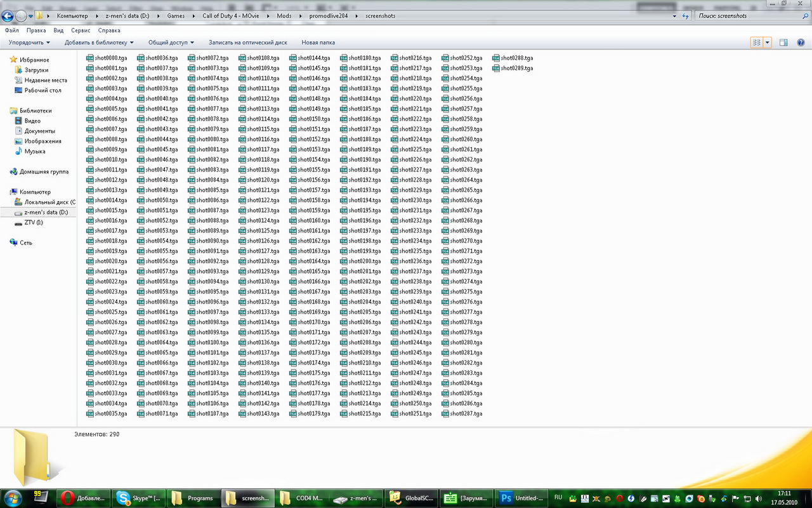Switch to the COD4 M... taskbar button
The width and height of the screenshot is (812, 508).
point(302,498)
